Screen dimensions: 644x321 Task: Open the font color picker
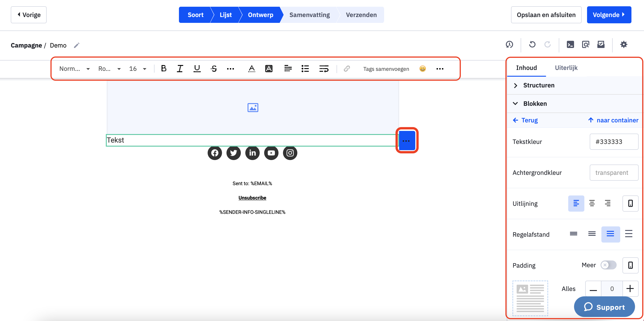pyautogui.click(x=252, y=69)
